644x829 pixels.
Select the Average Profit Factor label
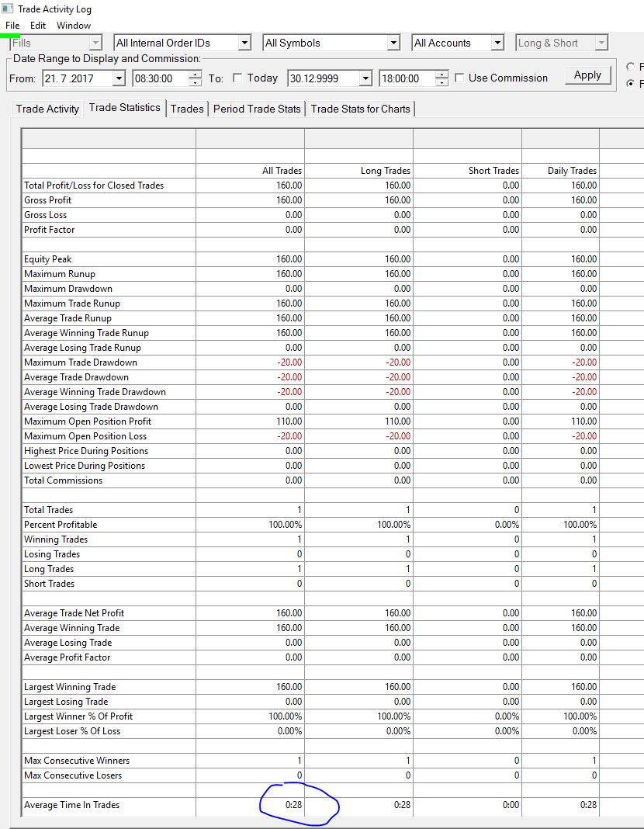67,657
